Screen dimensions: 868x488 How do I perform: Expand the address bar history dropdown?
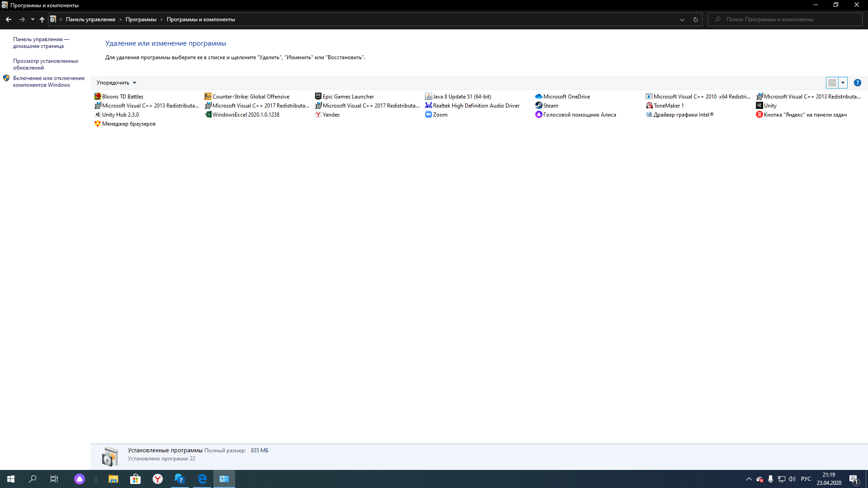coord(682,19)
